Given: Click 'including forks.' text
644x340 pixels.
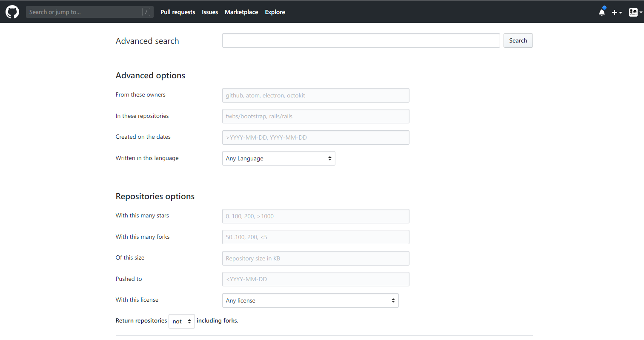Looking at the screenshot, I should 218,320.
